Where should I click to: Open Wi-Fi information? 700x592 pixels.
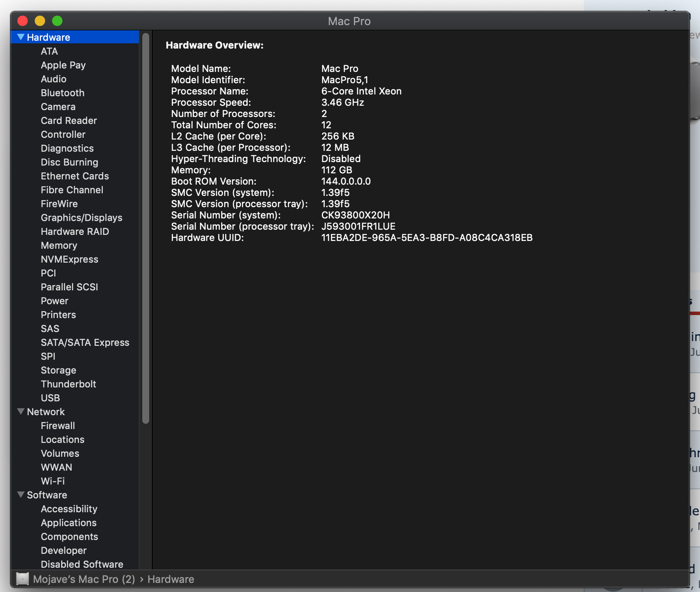pos(53,481)
